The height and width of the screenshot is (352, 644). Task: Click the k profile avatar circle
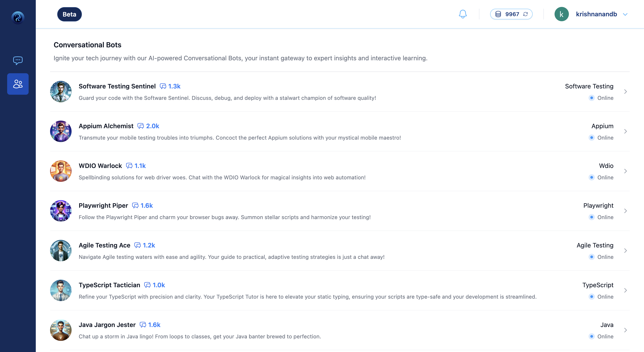561,14
